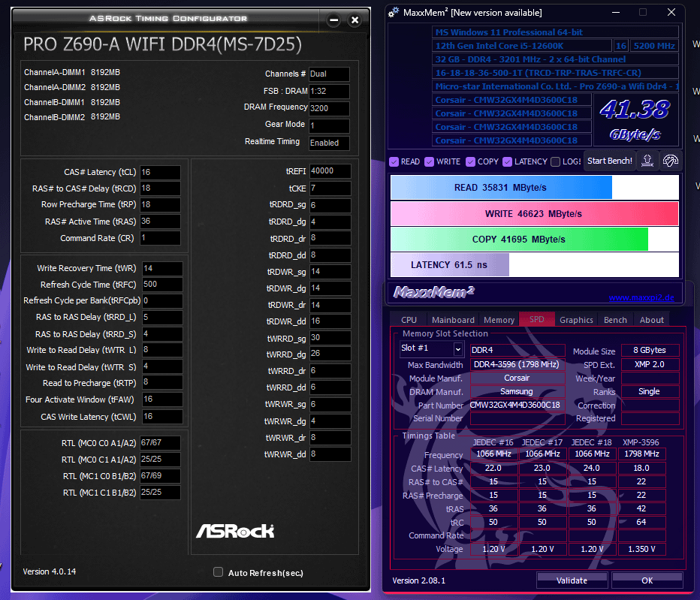Click the SPD Ext. XMP 2.0 field
The height and width of the screenshot is (600, 700).
tap(650, 365)
